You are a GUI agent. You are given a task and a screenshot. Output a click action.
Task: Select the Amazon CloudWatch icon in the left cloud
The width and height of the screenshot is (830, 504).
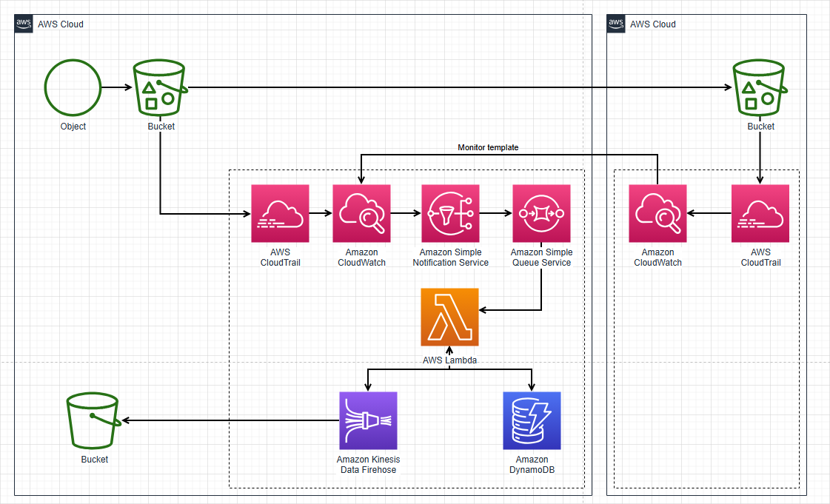pos(361,213)
